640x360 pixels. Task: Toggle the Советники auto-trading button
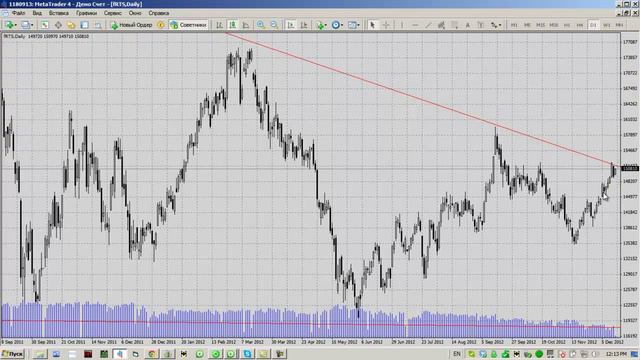189,25
